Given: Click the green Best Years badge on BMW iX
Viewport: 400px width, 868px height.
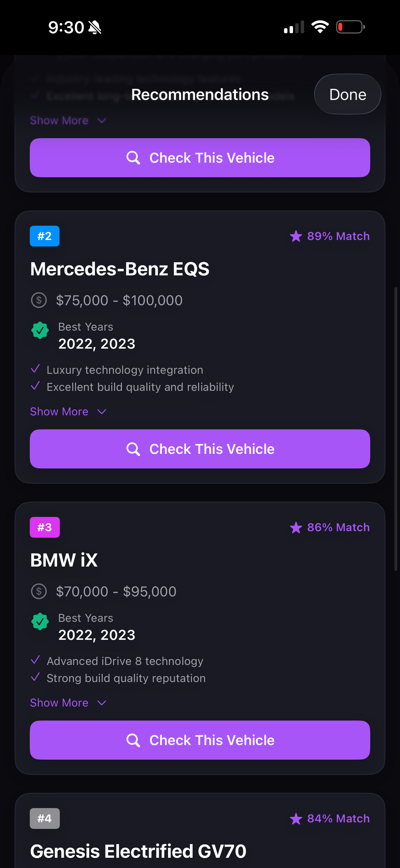Looking at the screenshot, I should pos(40,622).
